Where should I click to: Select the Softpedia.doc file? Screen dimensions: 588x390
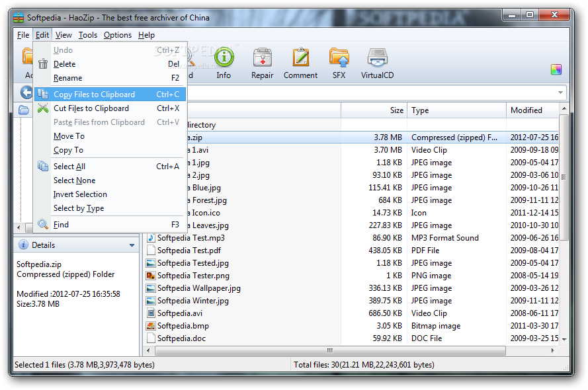[353, 338]
